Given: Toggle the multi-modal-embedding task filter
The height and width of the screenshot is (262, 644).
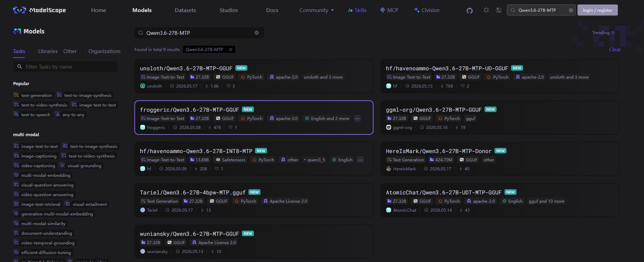Looking at the screenshot, I should pyautogui.click(x=42, y=175).
